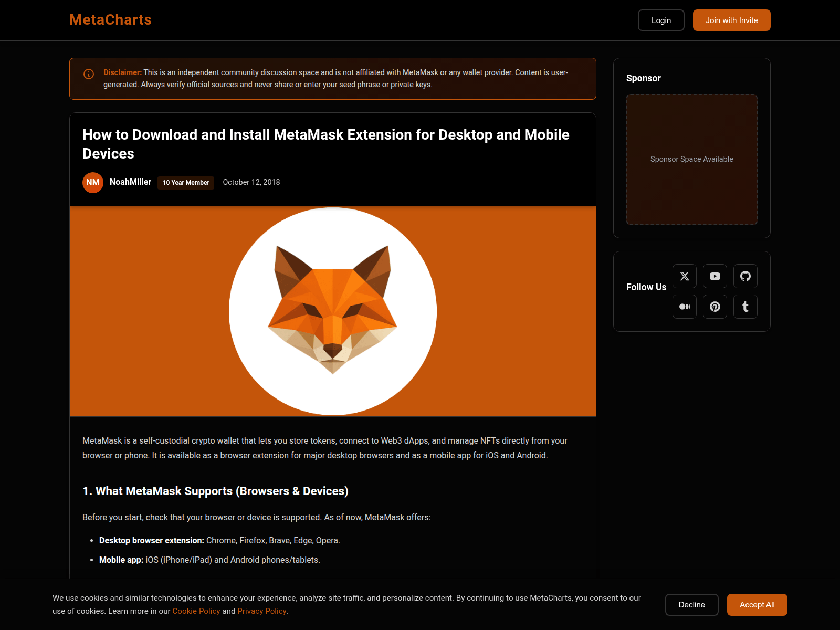
Task: Open the YouTube social icon
Action: click(x=715, y=276)
